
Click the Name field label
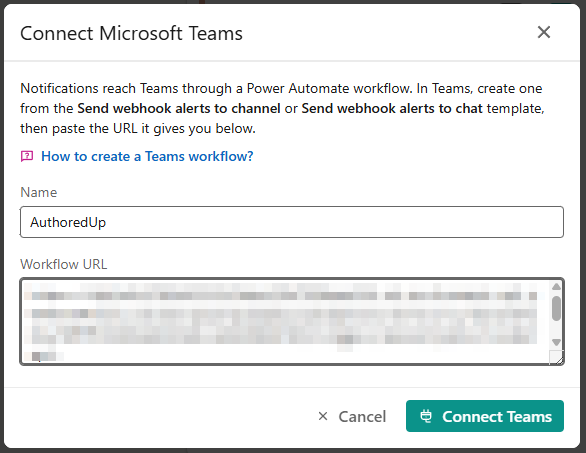coord(38,192)
